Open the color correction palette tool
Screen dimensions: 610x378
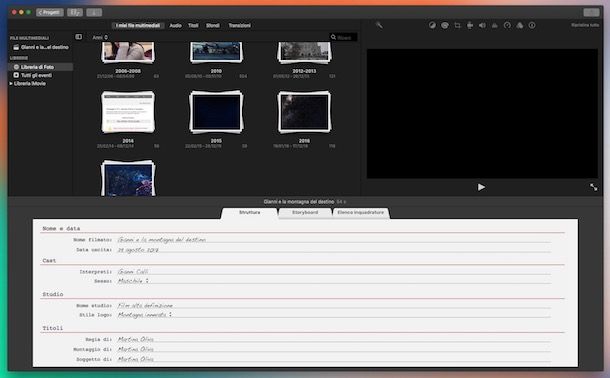tap(445, 25)
